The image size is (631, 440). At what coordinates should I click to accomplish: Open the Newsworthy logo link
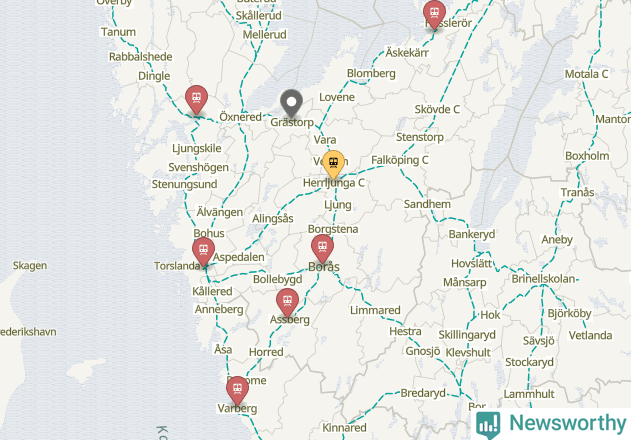click(x=551, y=424)
